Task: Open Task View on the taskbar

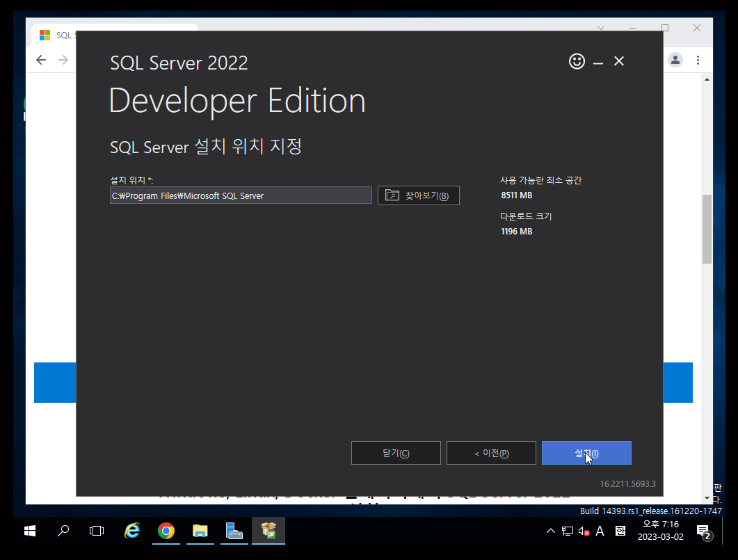Action: (97, 531)
